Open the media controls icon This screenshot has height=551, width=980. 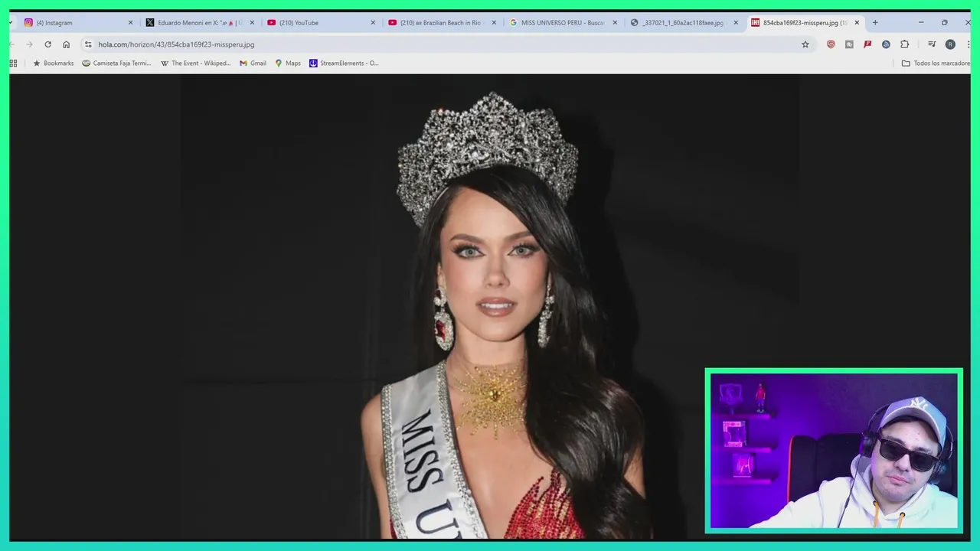click(932, 44)
